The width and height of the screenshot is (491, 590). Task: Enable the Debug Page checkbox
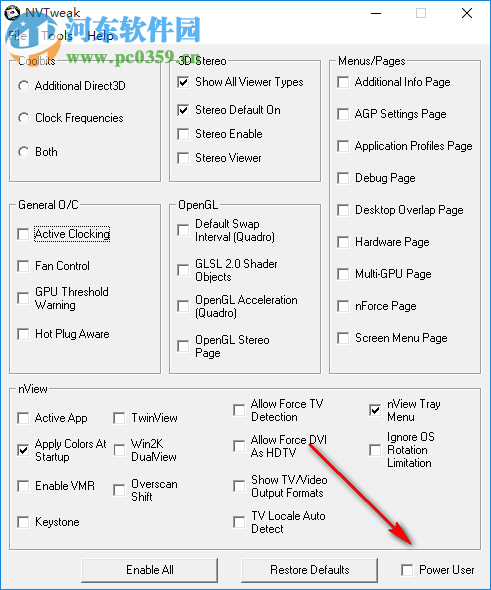pyautogui.click(x=343, y=178)
